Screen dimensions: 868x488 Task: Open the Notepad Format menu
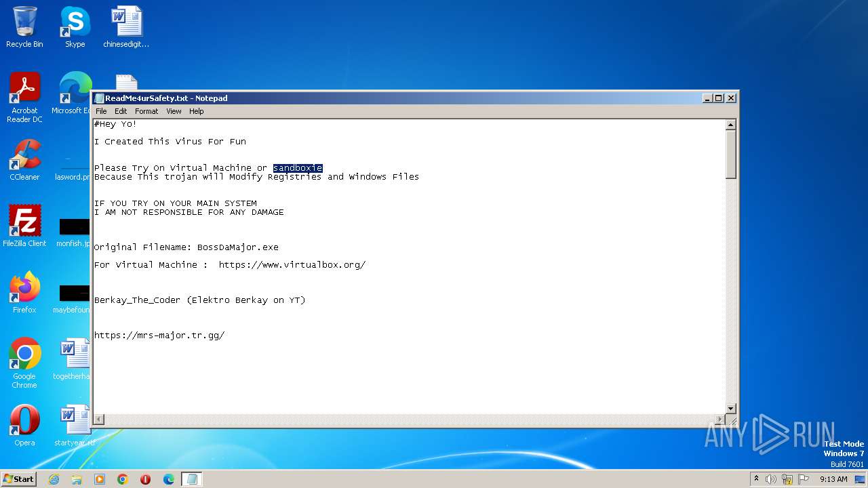pos(146,111)
